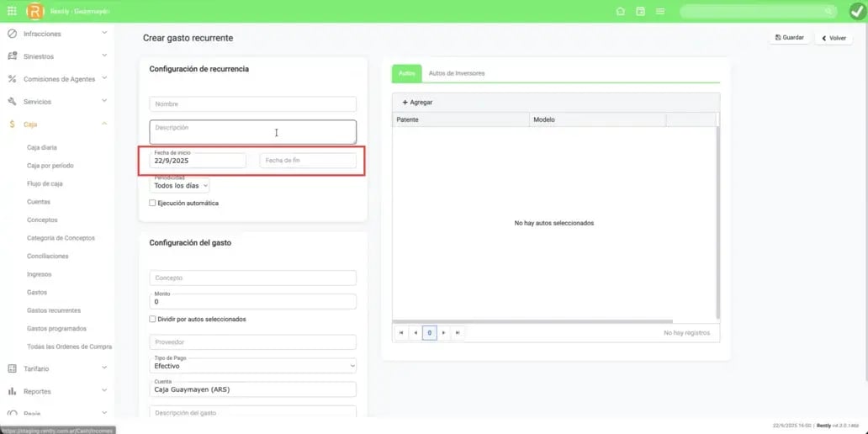Switch to Autos de Inversores tab
Screen dimensions: 868x434
click(457, 73)
